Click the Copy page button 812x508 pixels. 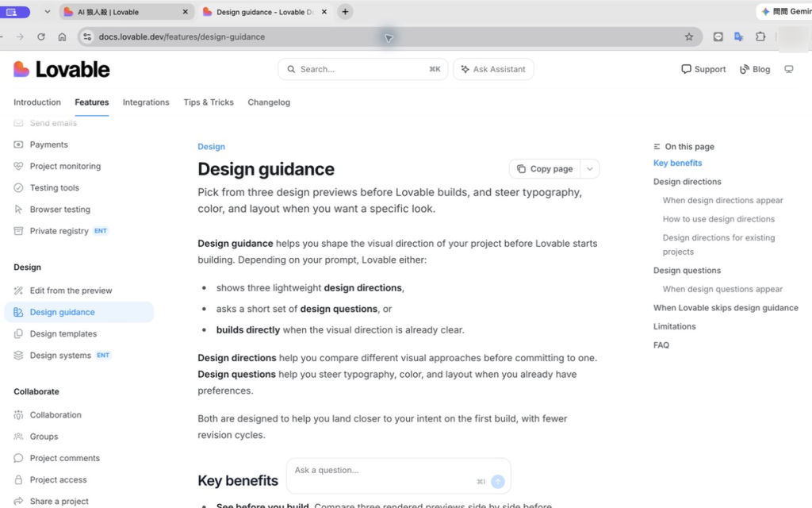point(545,169)
